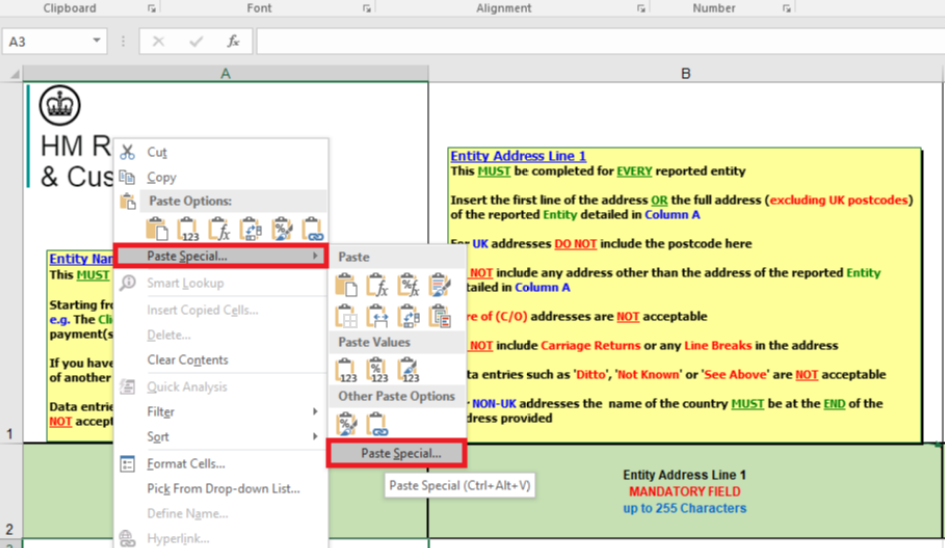Open the Number group dialog launcher
Image resolution: width=945 pixels, height=548 pixels.
pos(786,8)
